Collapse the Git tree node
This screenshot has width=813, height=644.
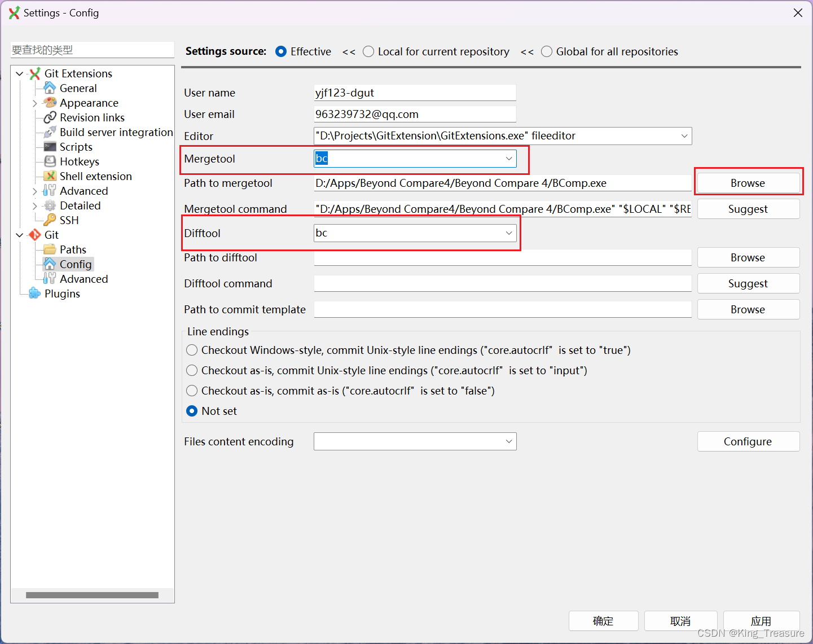pyautogui.click(x=20, y=235)
